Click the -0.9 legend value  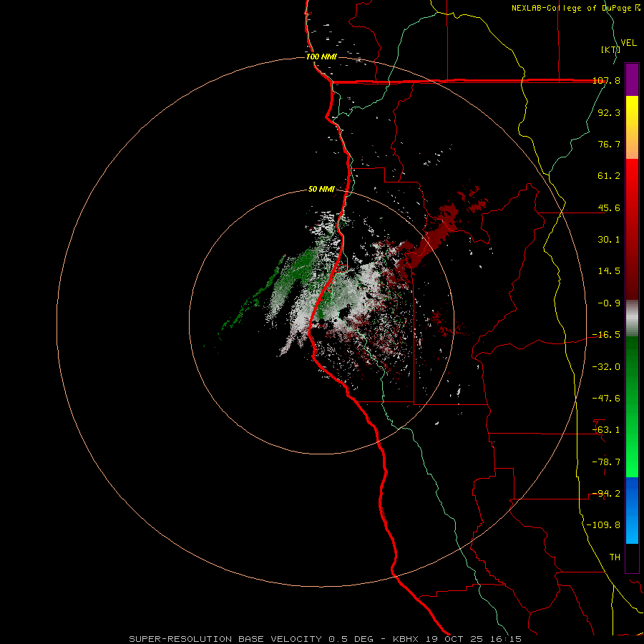click(x=609, y=303)
